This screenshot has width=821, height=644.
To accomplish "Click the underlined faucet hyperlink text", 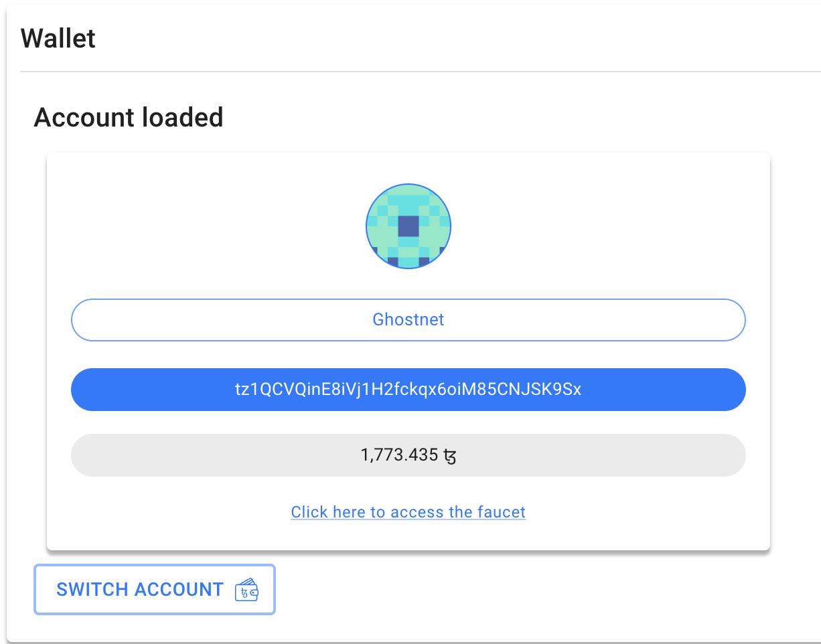I will pyautogui.click(x=408, y=511).
